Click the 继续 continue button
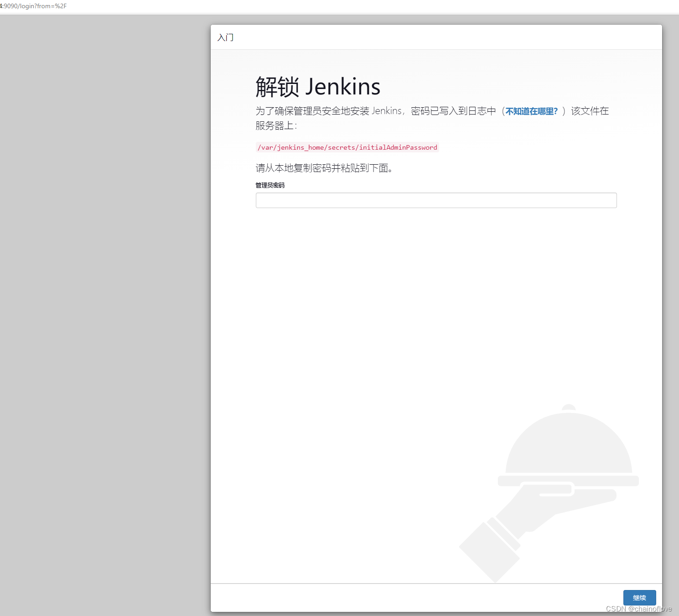 click(639, 597)
